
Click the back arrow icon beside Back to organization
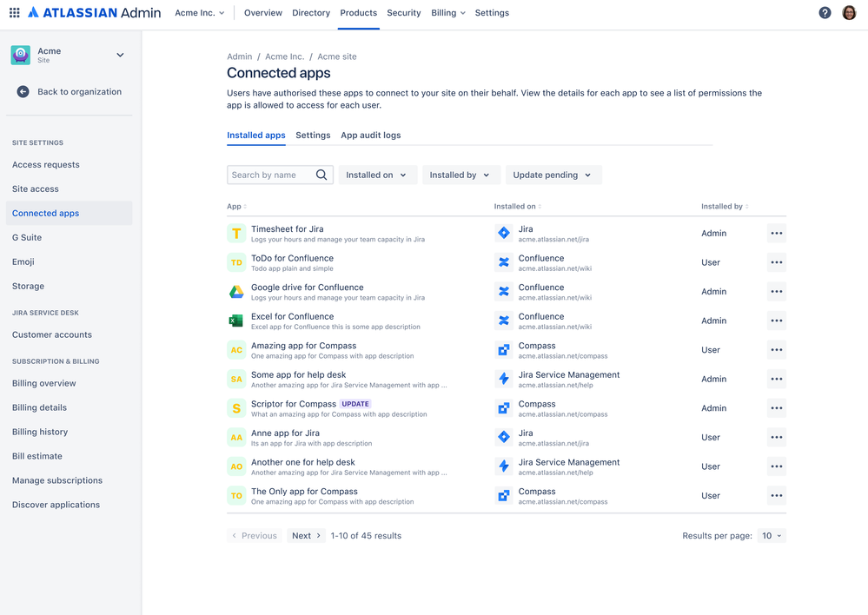click(x=23, y=92)
